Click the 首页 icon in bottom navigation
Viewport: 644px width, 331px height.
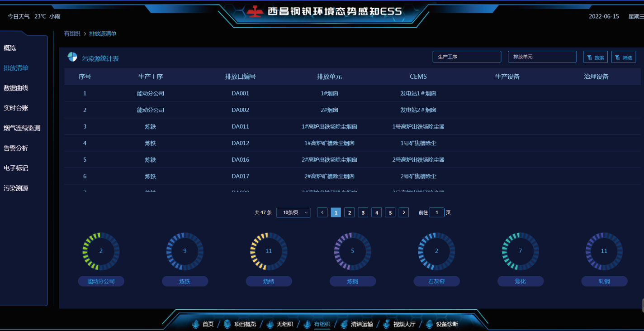pyautogui.click(x=195, y=324)
